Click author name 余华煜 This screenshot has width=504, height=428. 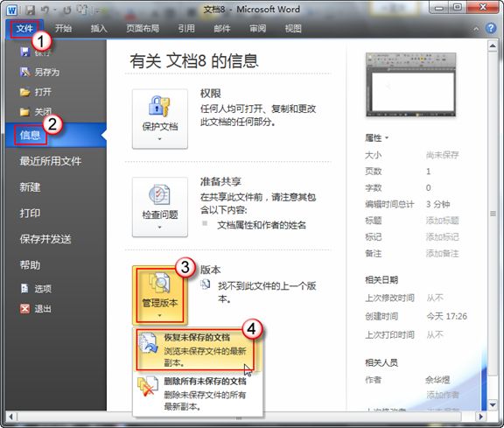437,380
